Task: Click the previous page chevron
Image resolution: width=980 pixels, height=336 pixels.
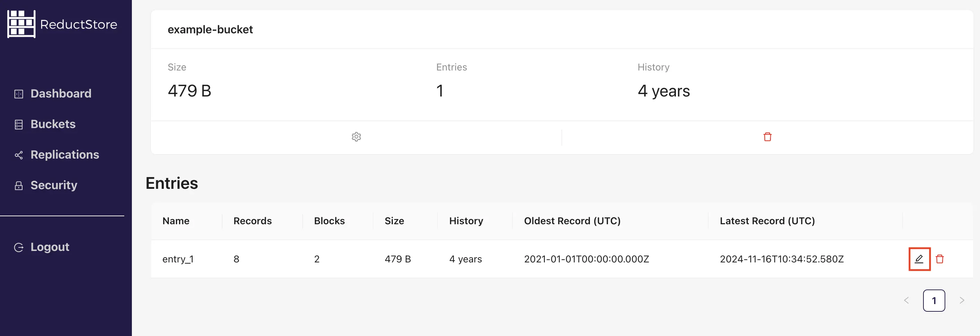Action: [906, 300]
